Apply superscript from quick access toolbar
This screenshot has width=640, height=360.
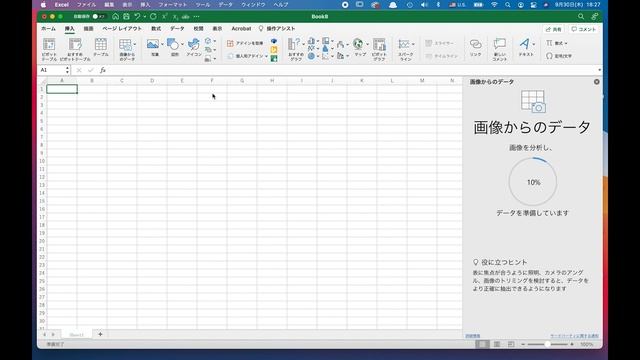point(164,16)
